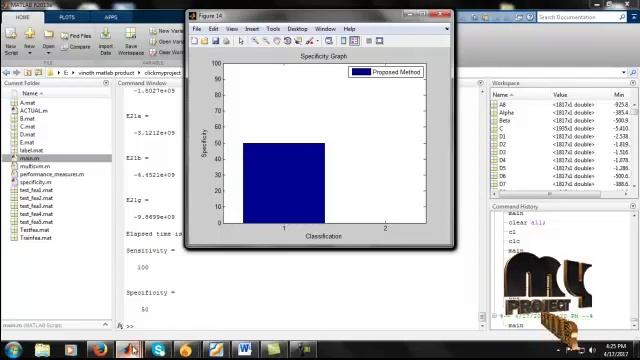Open figure toolbar dock arrow at menu right
Screen dimensions: 640x360
coord(447,29)
